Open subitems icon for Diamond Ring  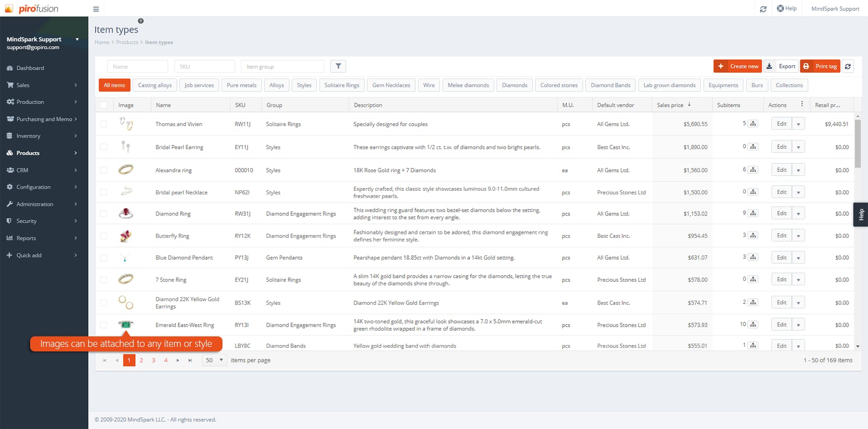click(753, 213)
